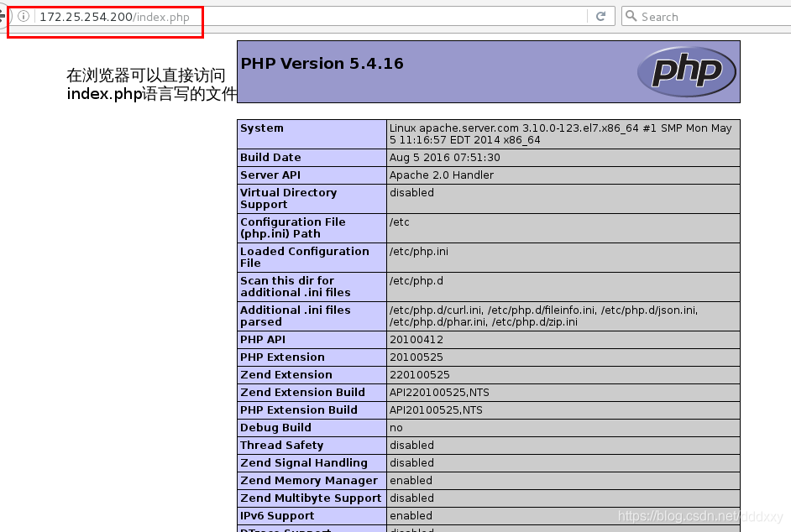Click the /etc/php.d/curl.ini parsed files value

(543, 316)
